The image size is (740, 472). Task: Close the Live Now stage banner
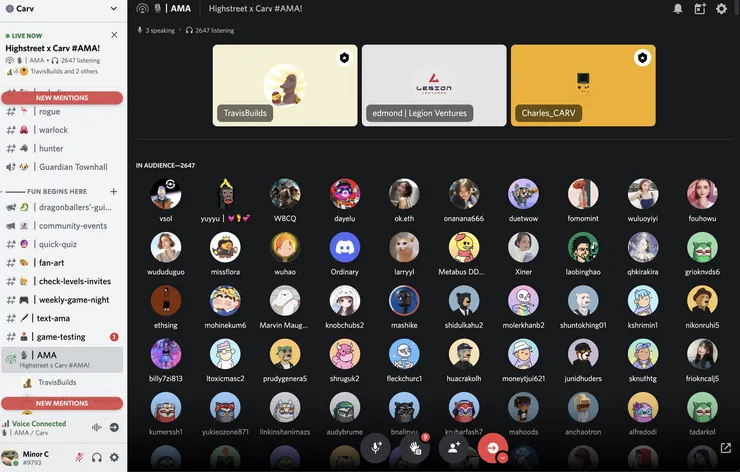click(x=114, y=35)
